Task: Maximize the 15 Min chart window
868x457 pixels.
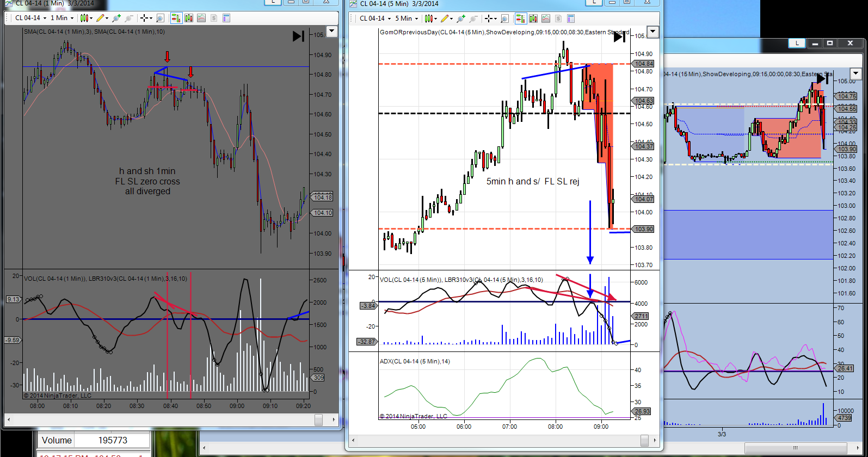Action: [x=830, y=43]
